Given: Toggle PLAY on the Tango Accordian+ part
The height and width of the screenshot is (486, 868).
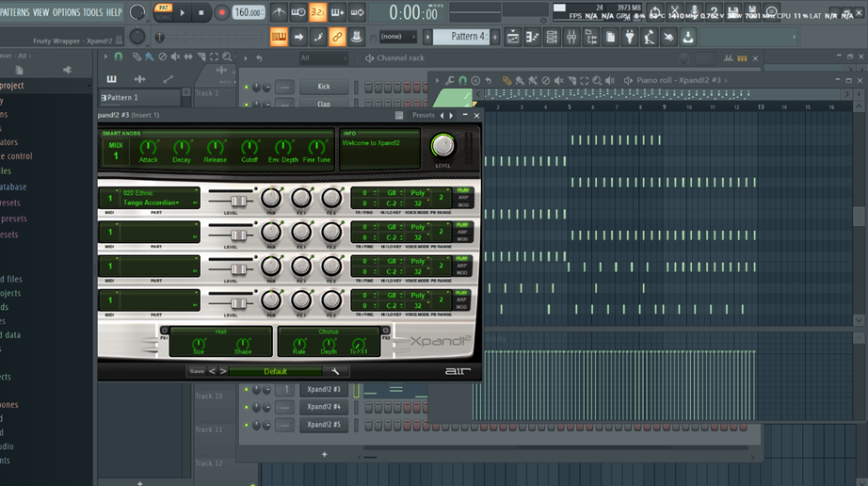Looking at the screenshot, I should [463, 190].
